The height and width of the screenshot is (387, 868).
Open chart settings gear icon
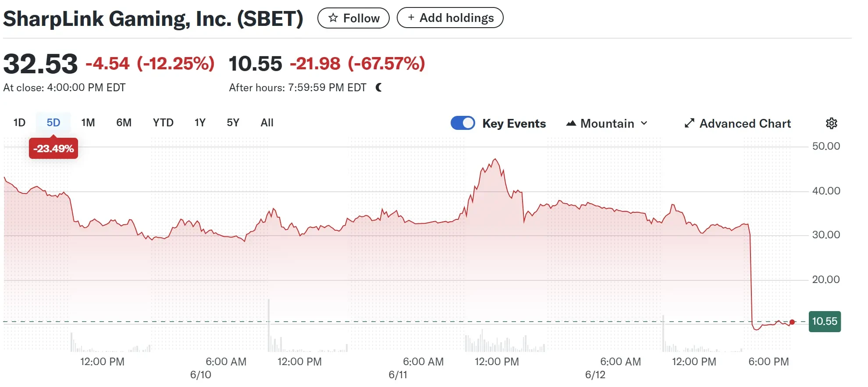point(831,123)
